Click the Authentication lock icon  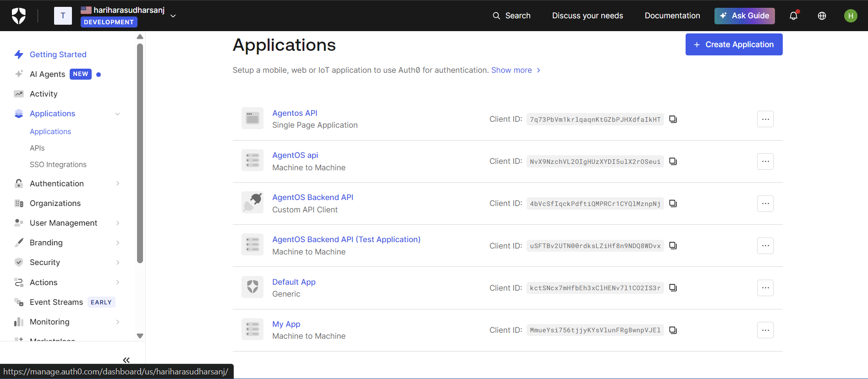pos(19,184)
